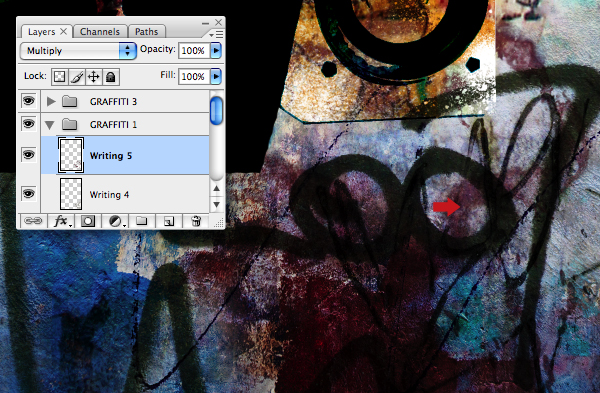Select the Writing 4 layer
The height and width of the screenshot is (393, 600).
125,194
